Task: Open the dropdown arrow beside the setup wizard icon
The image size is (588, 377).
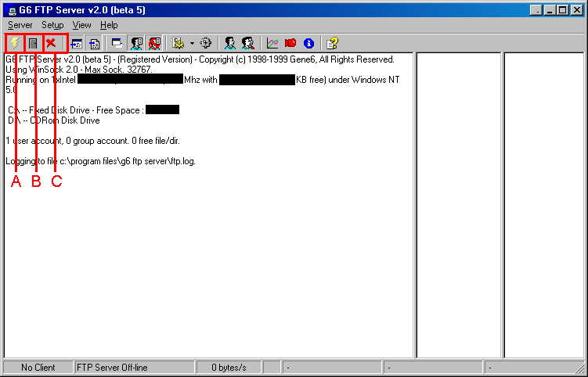Action: point(192,44)
